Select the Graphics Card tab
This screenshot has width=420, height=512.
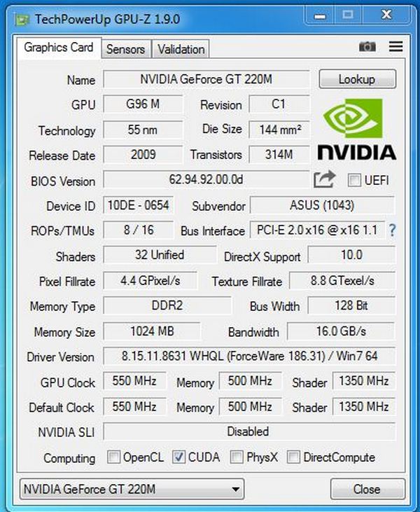(59, 48)
